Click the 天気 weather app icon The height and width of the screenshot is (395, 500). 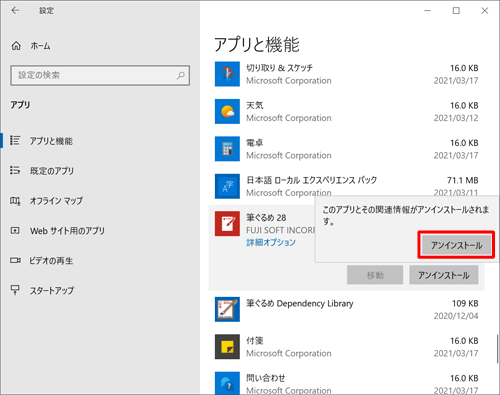(227, 111)
